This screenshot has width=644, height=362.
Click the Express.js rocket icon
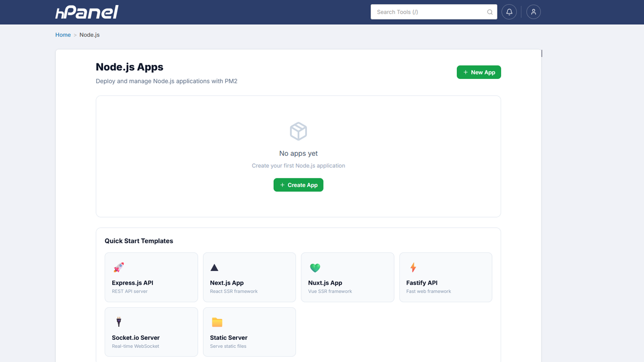pyautogui.click(x=119, y=267)
